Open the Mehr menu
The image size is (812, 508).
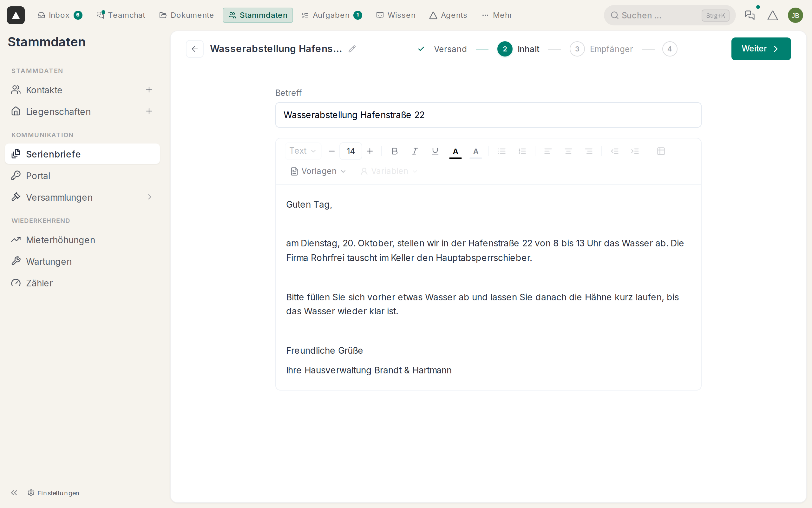point(497,15)
